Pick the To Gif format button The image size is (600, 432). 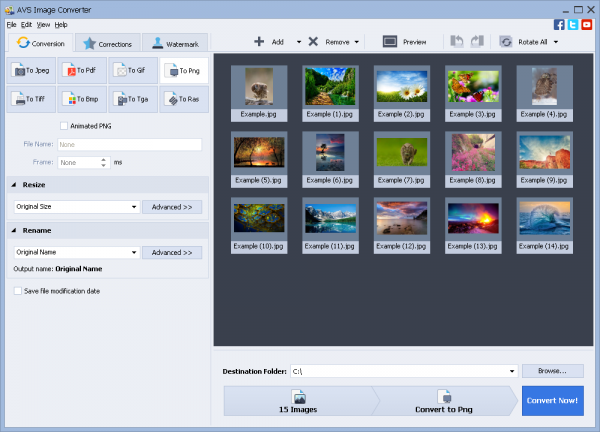[x=133, y=71]
